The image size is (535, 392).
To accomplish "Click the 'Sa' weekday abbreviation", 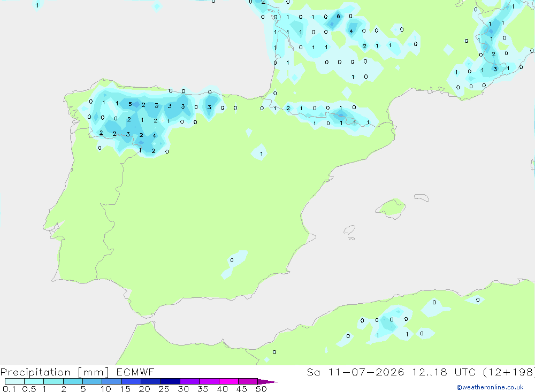I will point(313,372).
